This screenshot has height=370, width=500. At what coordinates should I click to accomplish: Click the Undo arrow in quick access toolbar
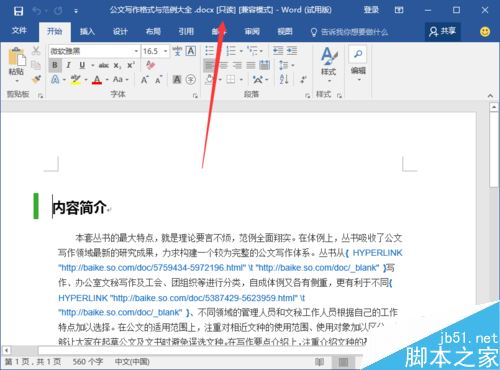click(36, 11)
